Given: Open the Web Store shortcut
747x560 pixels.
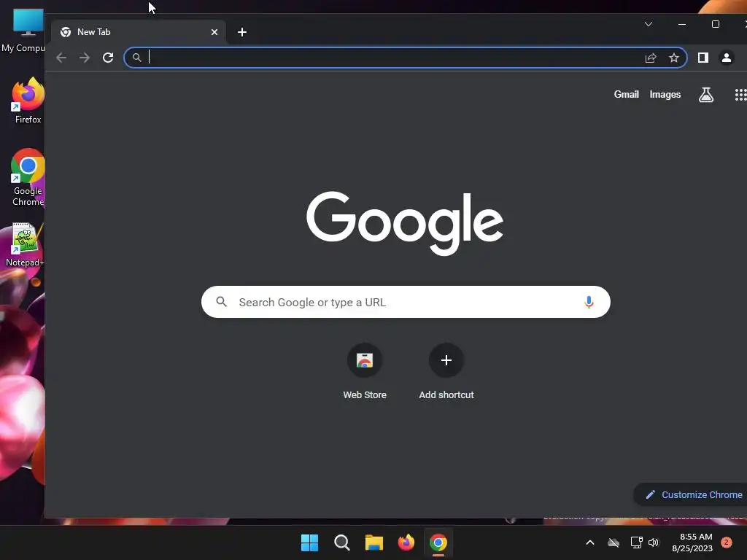Looking at the screenshot, I should (x=365, y=372).
